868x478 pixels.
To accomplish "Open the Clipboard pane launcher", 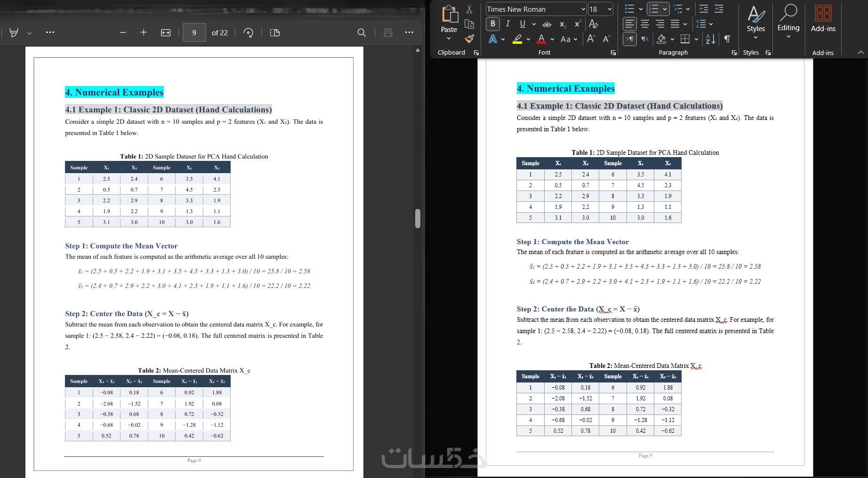I will [476, 53].
